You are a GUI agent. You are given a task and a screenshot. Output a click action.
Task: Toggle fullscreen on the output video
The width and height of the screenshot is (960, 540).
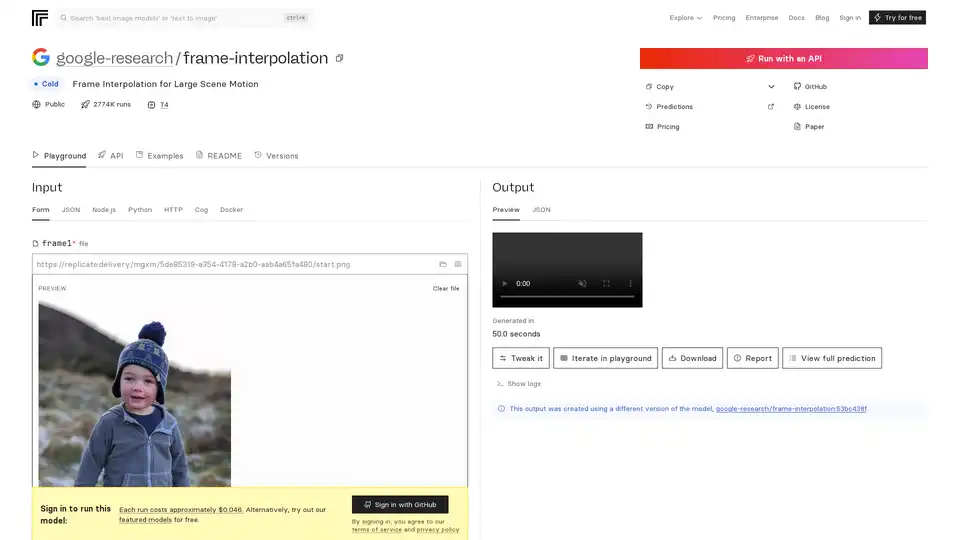point(606,284)
